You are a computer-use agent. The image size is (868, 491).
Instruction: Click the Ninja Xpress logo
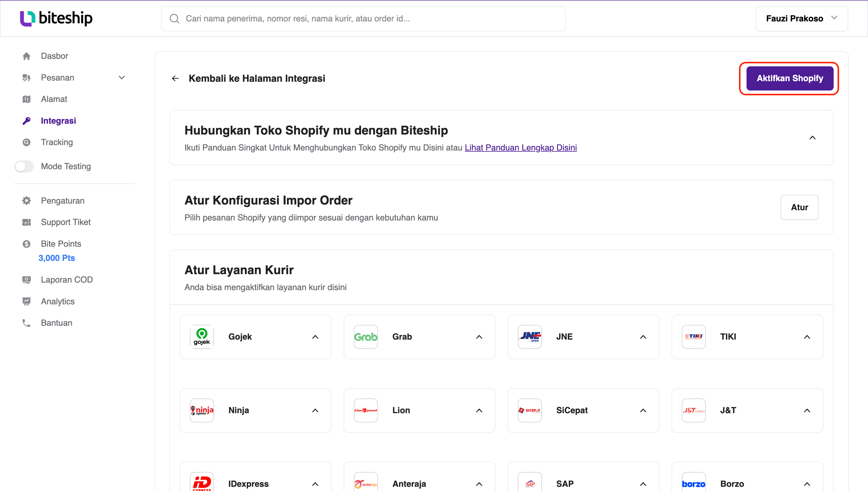(x=202, y=410)
